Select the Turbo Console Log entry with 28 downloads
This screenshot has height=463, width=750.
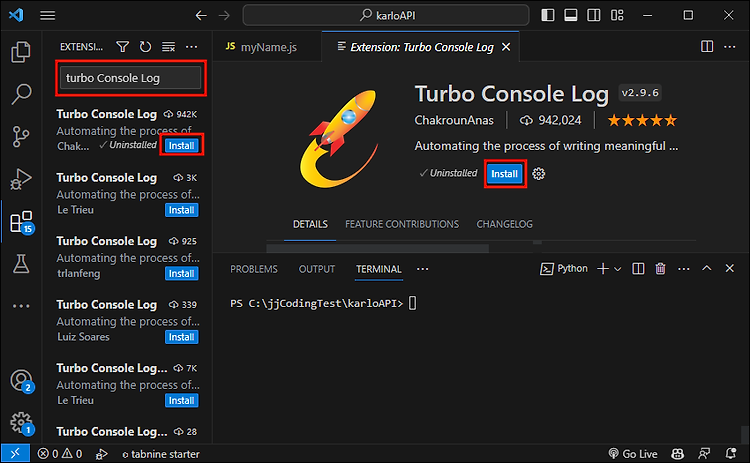(x=127, y=432)
